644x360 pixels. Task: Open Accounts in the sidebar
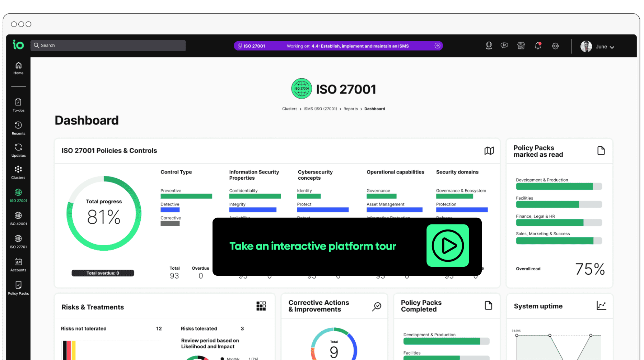(x=18, y=265)
